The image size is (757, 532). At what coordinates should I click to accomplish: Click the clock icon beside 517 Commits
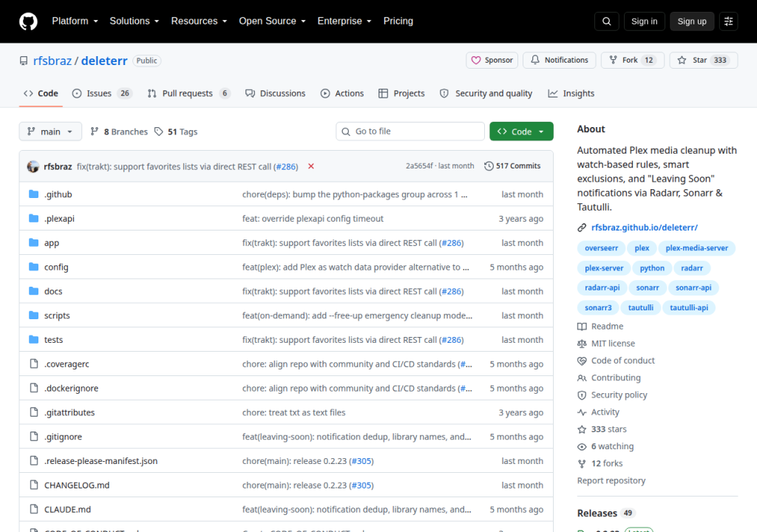(x=489, y=166)
